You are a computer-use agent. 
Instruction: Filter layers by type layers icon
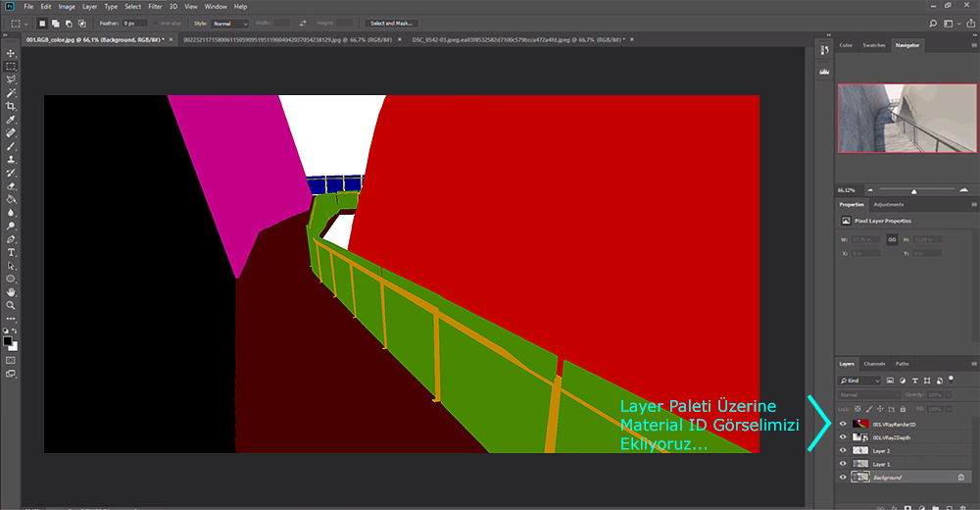tap(913, 380)
